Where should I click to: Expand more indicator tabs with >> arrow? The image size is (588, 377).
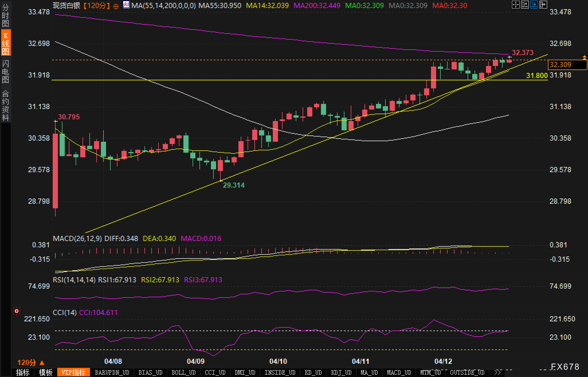coord(497,372)
